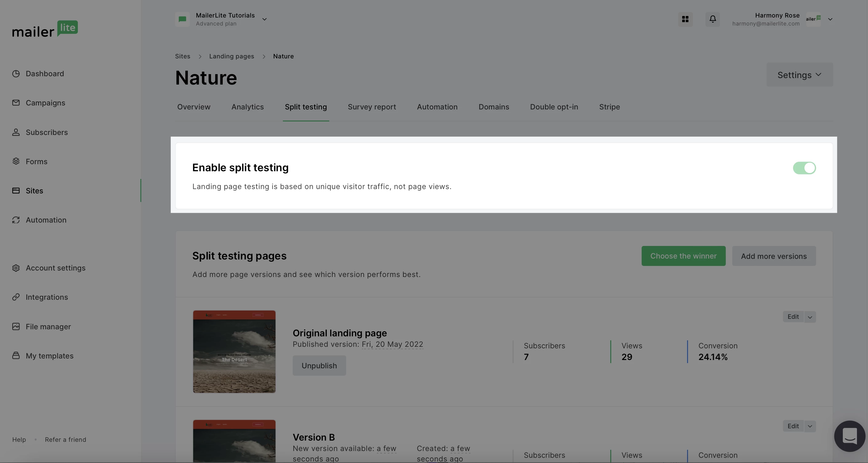Open Automation via refresh arrows icon
Screen dimensions: 868x463
16,220
